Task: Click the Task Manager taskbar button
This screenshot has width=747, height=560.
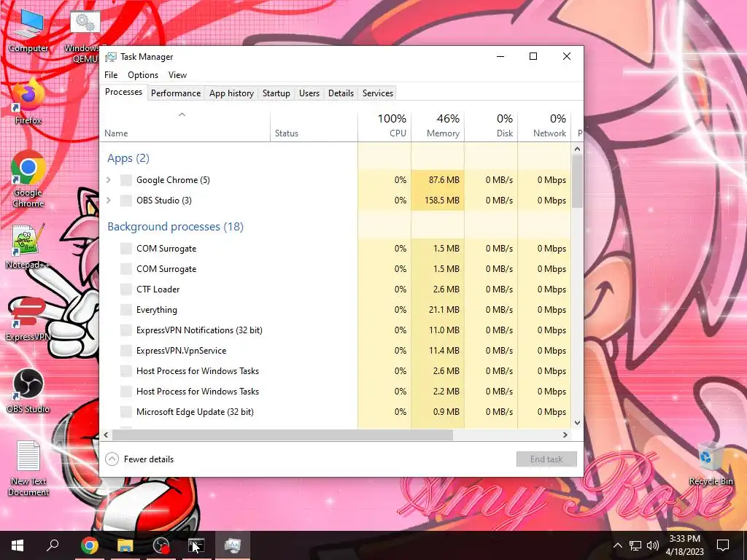Action: (233, 545)
